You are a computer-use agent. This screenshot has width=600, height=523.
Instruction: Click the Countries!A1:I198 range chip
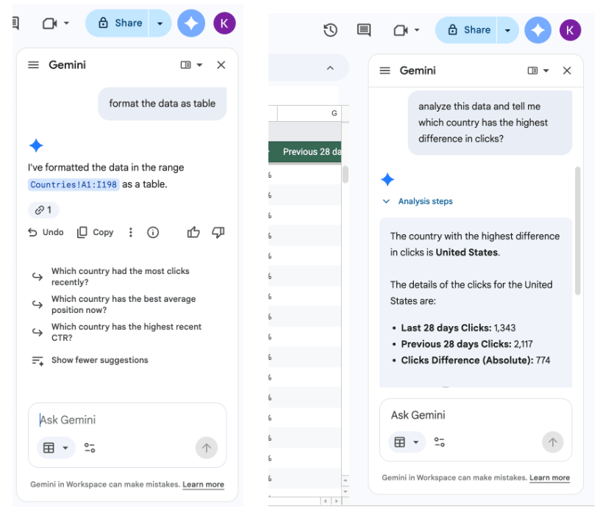(73, 185)
